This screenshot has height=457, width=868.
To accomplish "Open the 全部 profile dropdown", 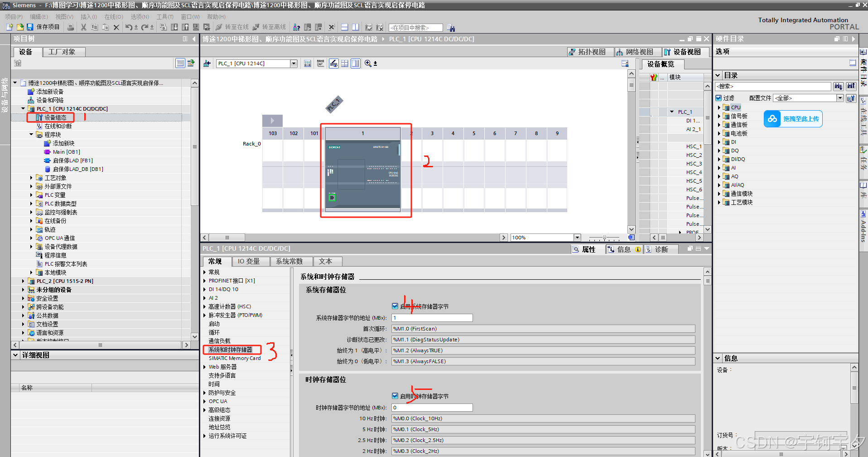I will [840, 98].
